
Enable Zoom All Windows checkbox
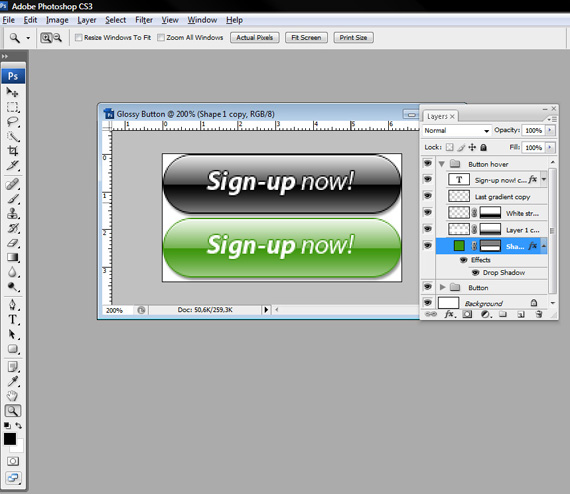pyautogui.click(x=161, y=37)
